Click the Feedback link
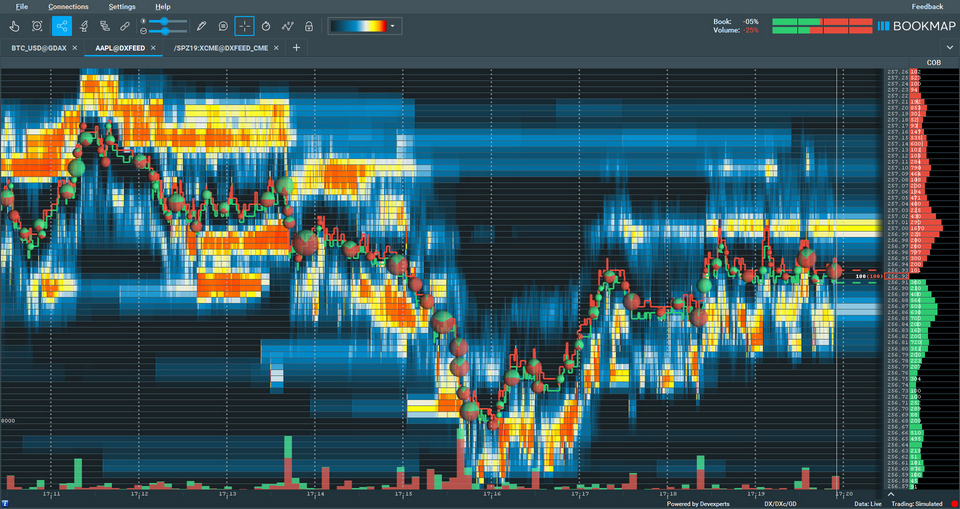The height and width of the screenshot is (509, 960). [x=927, y=7]
